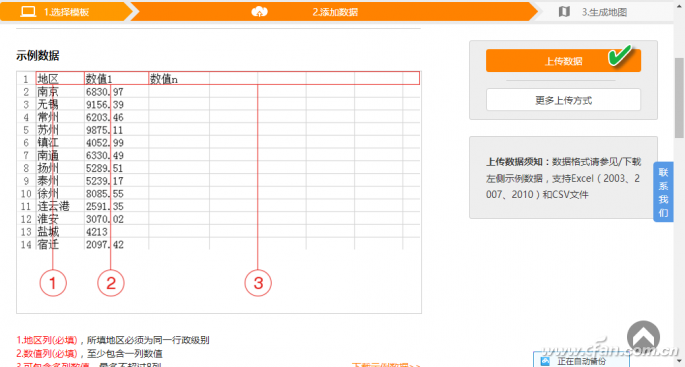Image resolution: width=685 pixels, height=367 pixels.
Task: Click the 宿迁 cell
Action: coord(60,244)
